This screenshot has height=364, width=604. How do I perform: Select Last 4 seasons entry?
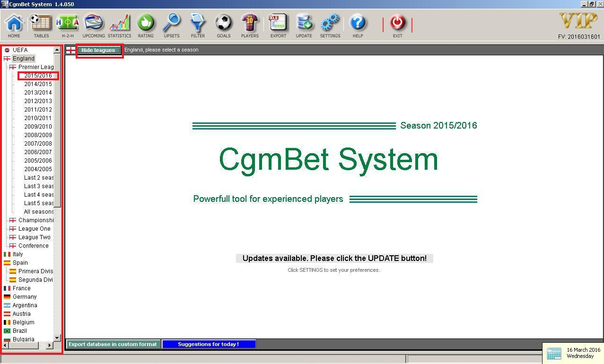39,195
